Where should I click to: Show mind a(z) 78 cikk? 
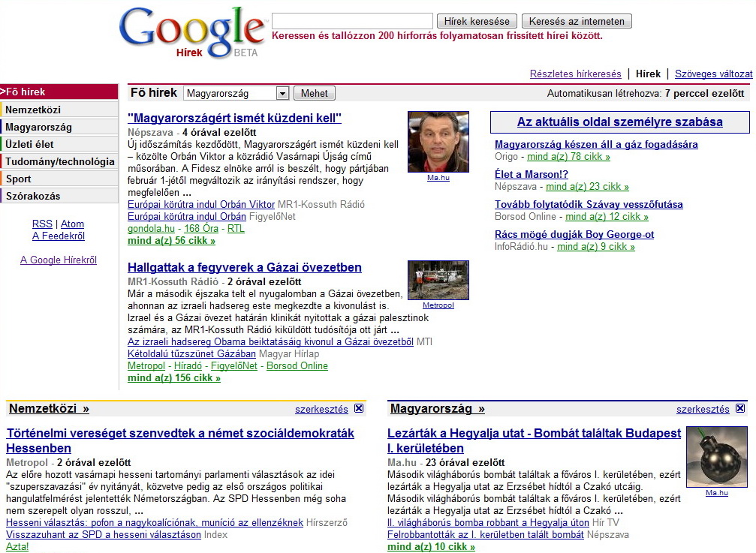[569, 157]
